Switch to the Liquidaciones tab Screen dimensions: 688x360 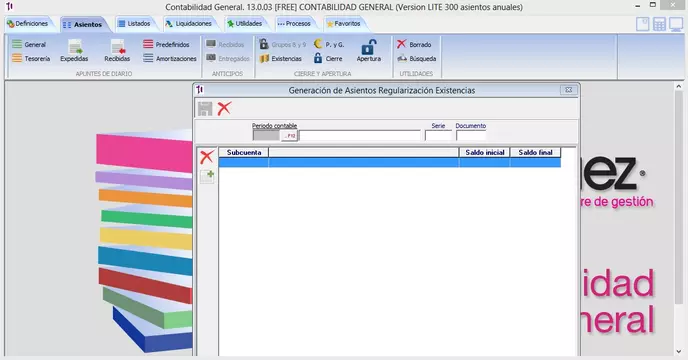coord(189,24)
